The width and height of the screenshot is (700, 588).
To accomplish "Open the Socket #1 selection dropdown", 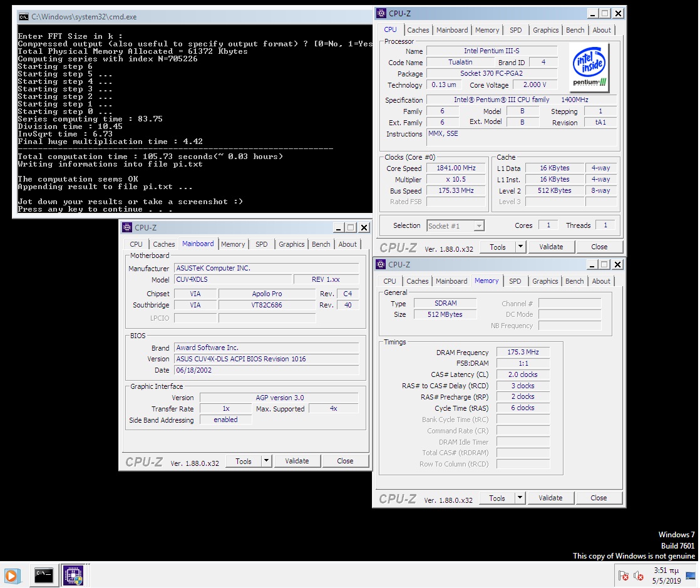I will pyautogui.click(x=479, y=226).
